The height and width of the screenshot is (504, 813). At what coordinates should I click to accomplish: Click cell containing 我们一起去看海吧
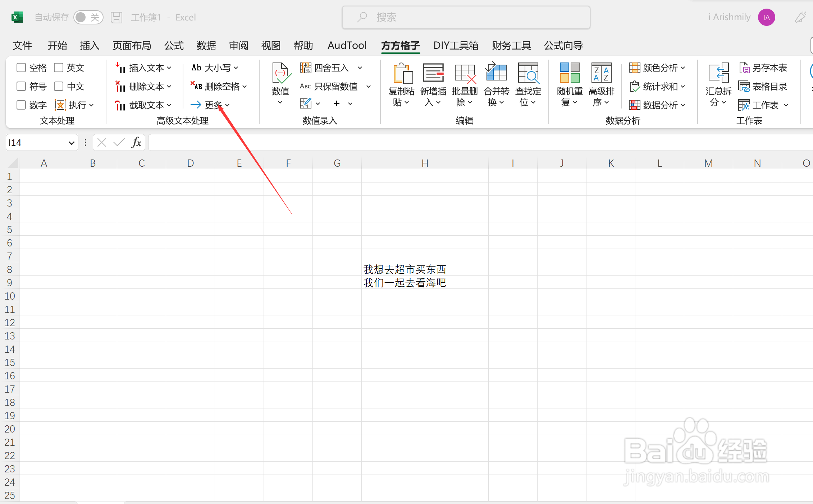point(425,283)
